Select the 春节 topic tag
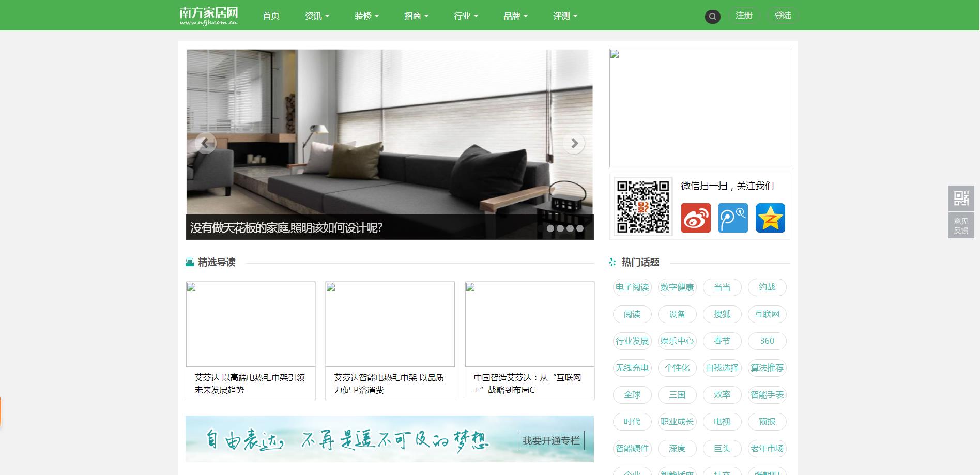The image size is (980, 475). 722,341
